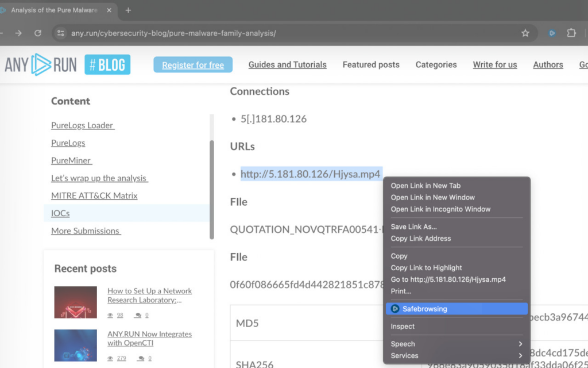This screenshot has height=368, width=588.
Task: Click the forward navigation arrow
Action: click(x=18, y=33)
